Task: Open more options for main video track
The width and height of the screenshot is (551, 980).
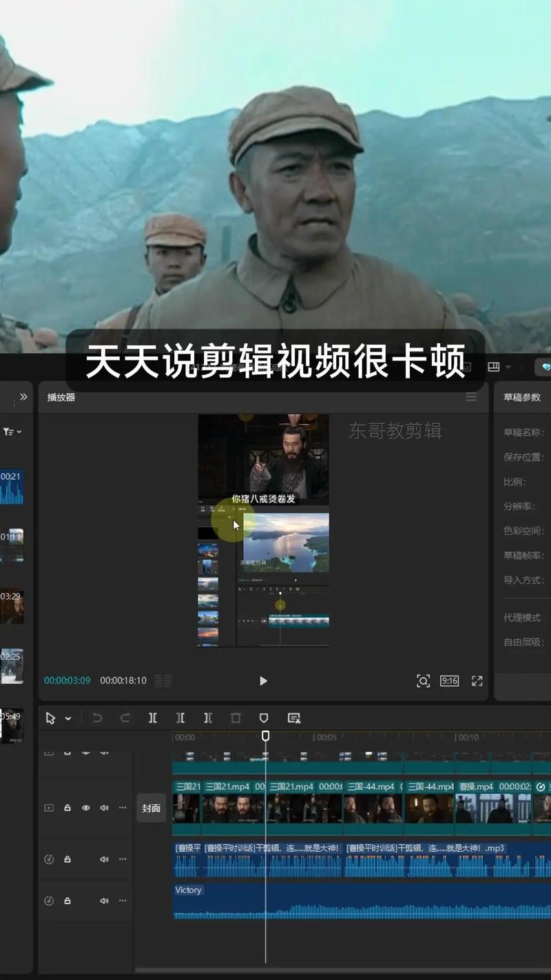Action: [123, 808]
